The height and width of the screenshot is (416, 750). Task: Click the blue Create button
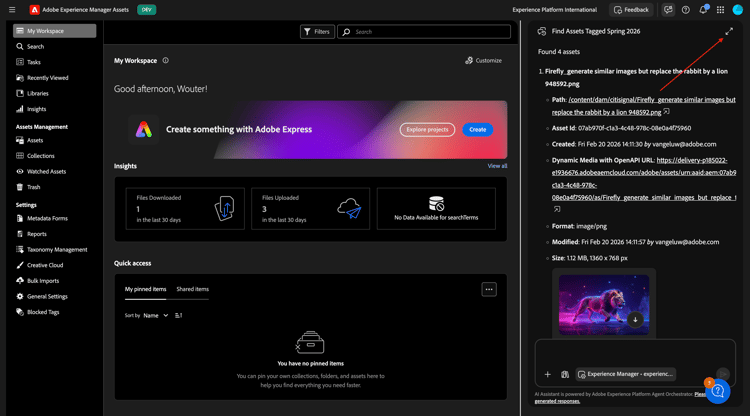coord(477,130)
